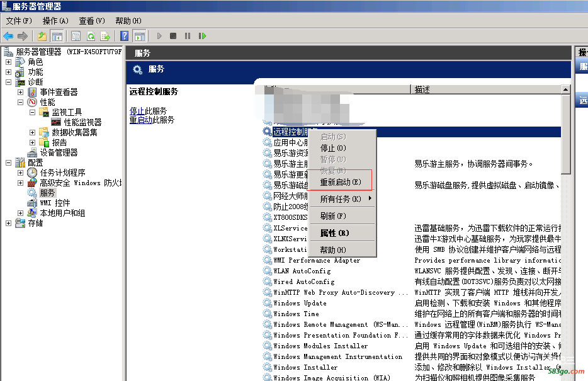Click the Pause service toolbar icon
588x381 pixels.
188,36
